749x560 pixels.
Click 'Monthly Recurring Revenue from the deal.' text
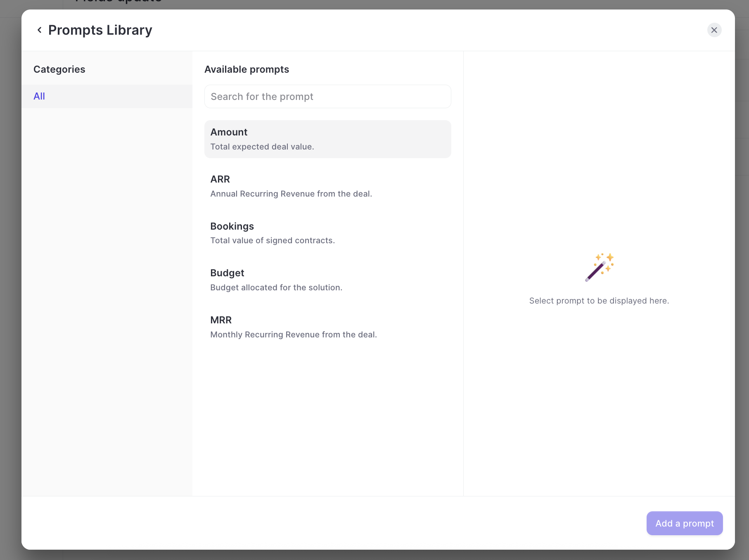click(x=294, y=335)
